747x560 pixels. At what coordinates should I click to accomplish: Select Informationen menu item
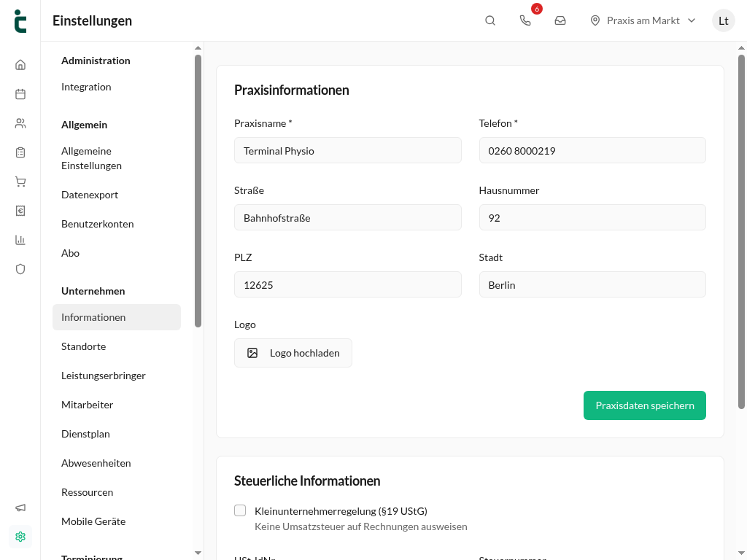(117, 317)
